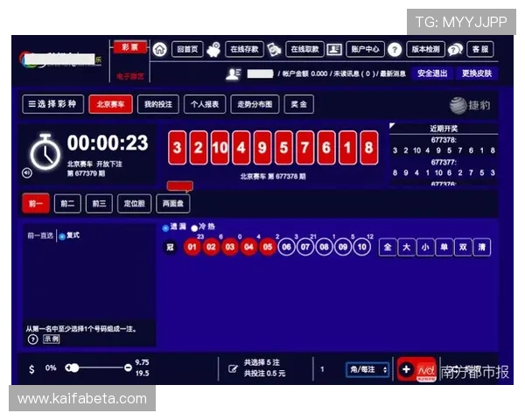Click the sound speaker icon below the timer
The height and width of the screenshot is (420, 525).
pos(26,172)
